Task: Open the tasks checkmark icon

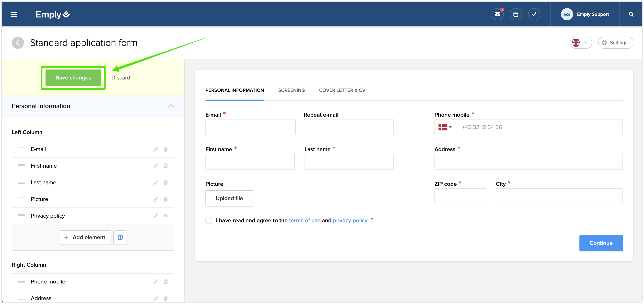Action: point(534,14)
